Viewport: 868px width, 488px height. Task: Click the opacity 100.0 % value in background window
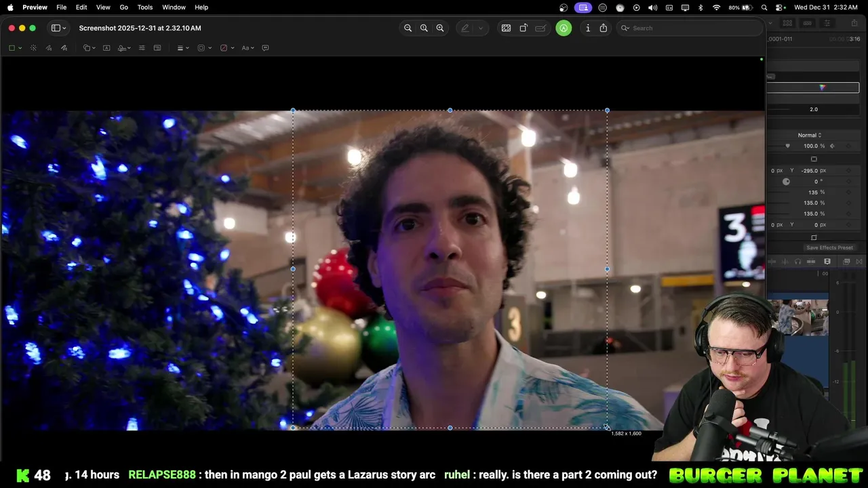(x=814, y=146)
